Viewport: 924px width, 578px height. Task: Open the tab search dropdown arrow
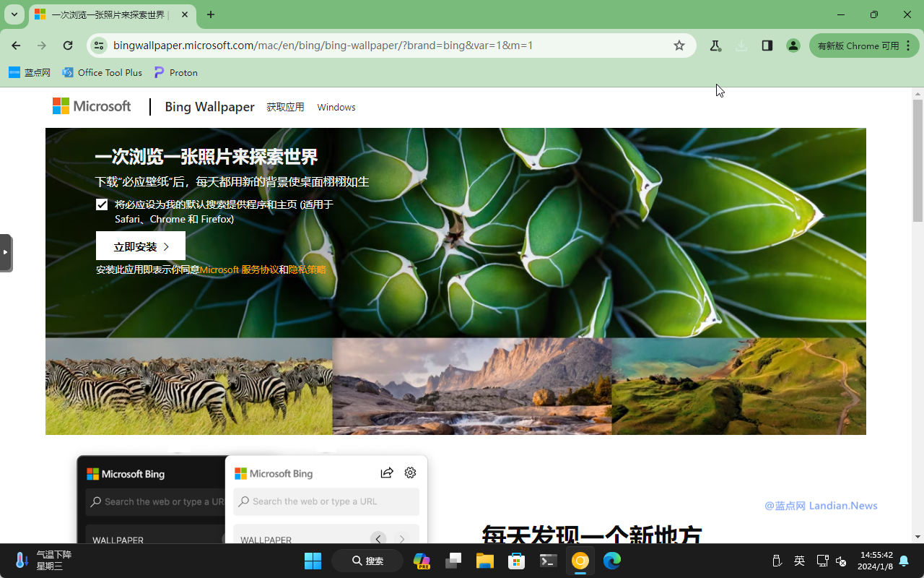pos(14,14)
